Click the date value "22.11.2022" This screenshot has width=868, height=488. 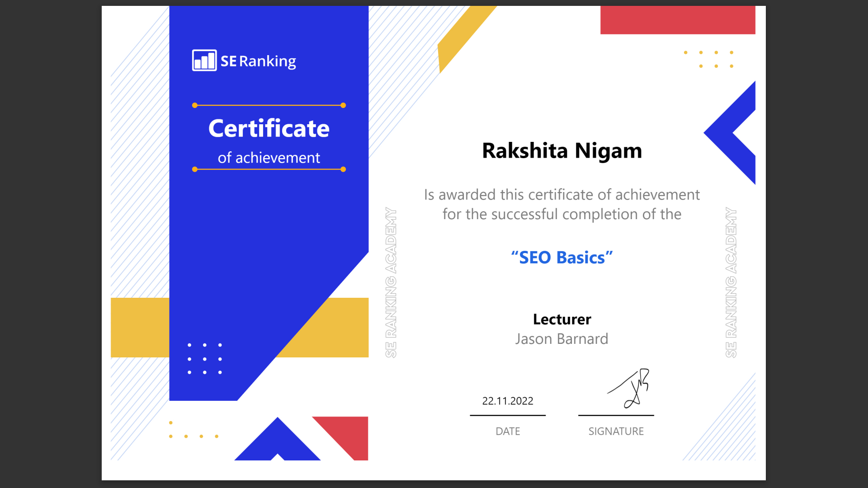[x=508, y=401]
